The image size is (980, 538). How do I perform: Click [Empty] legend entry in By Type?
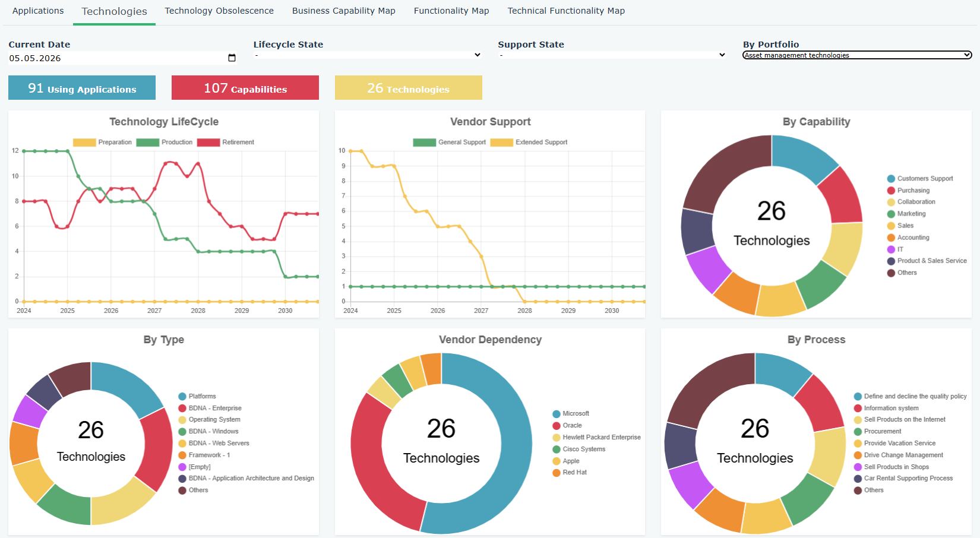(x=195, y=467)
